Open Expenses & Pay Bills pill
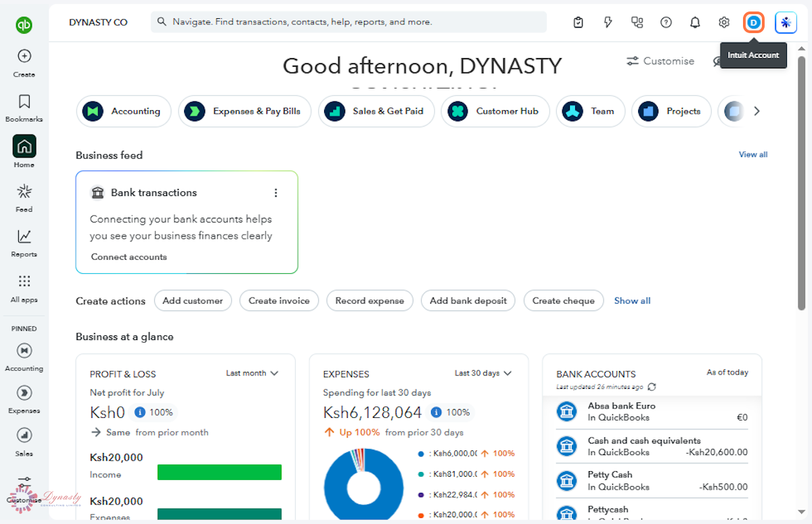Viewport: 812px width, 524px height. [244, 111]
